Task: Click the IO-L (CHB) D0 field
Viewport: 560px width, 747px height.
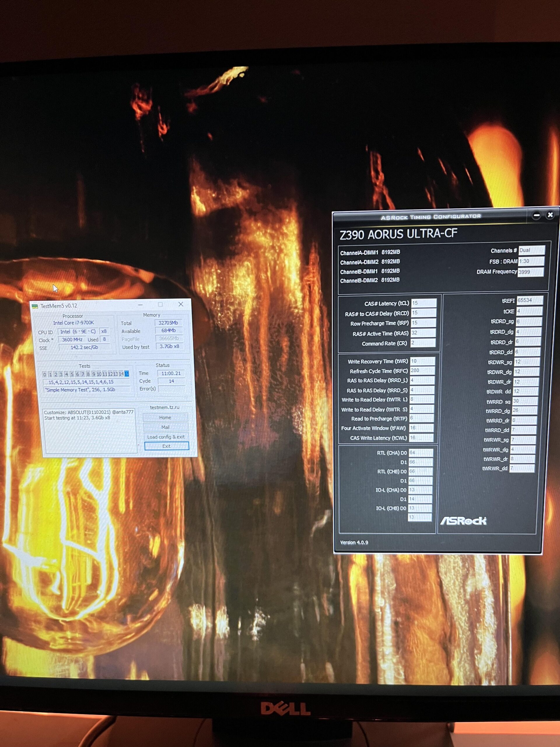Action: pyautogui.click(x=420, y=508)
